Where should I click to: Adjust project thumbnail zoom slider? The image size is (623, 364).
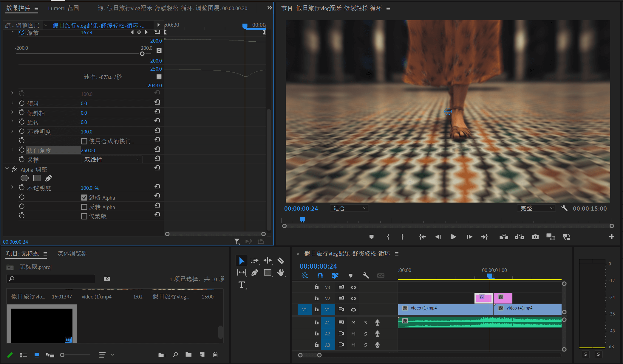click(62, 355)
